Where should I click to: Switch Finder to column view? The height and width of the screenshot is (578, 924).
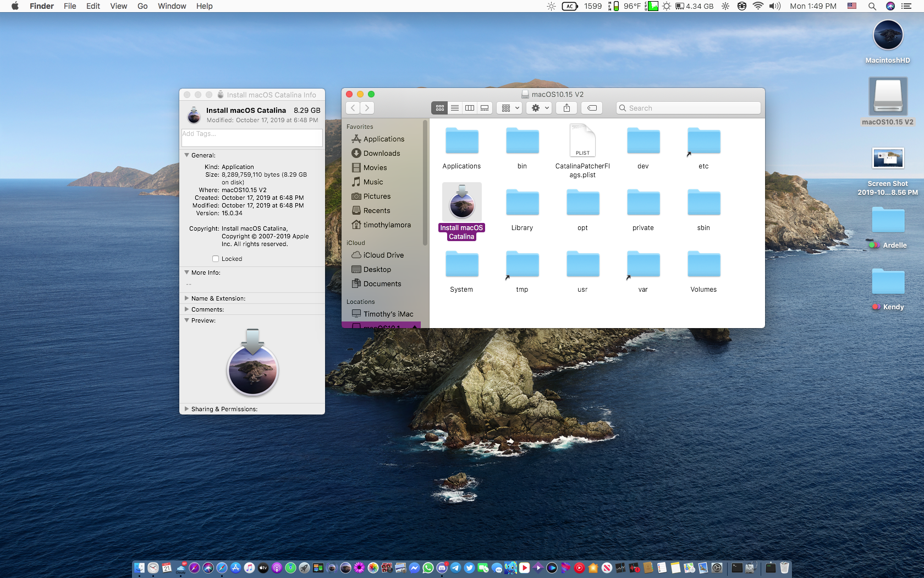470,108
